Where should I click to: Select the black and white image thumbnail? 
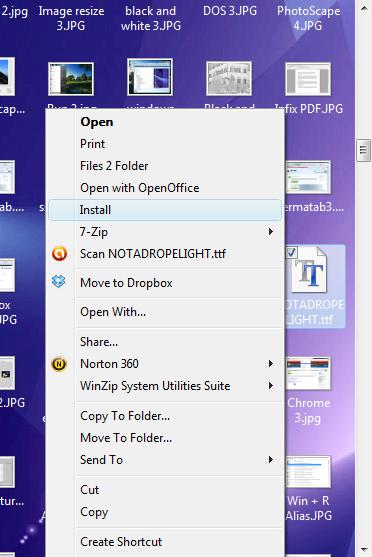229,79
